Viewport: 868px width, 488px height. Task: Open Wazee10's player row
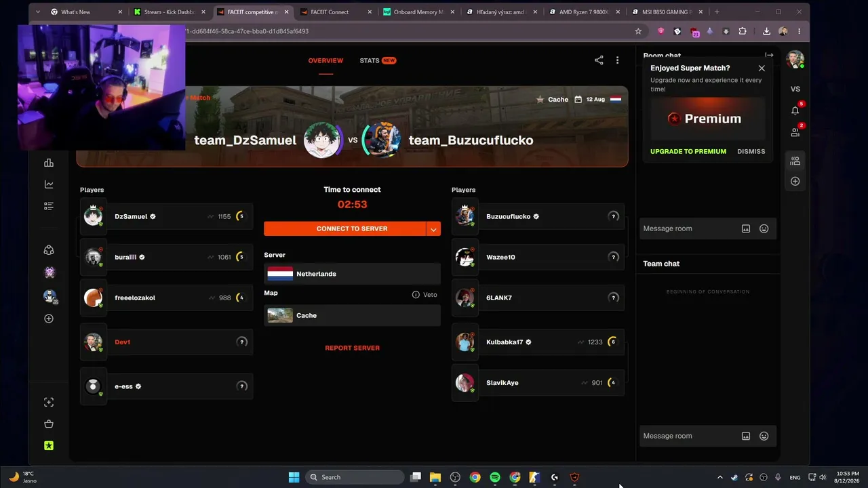(x=538, y=258)
